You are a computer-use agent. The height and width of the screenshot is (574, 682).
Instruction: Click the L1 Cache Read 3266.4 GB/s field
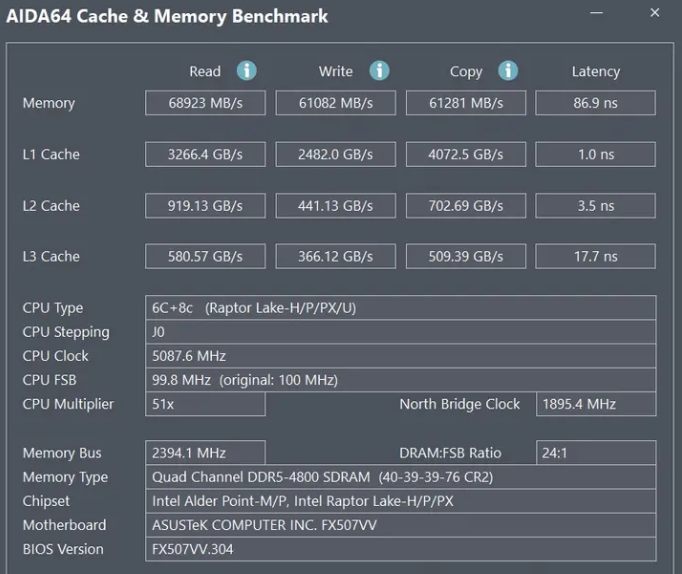click(x=204, y=154)
